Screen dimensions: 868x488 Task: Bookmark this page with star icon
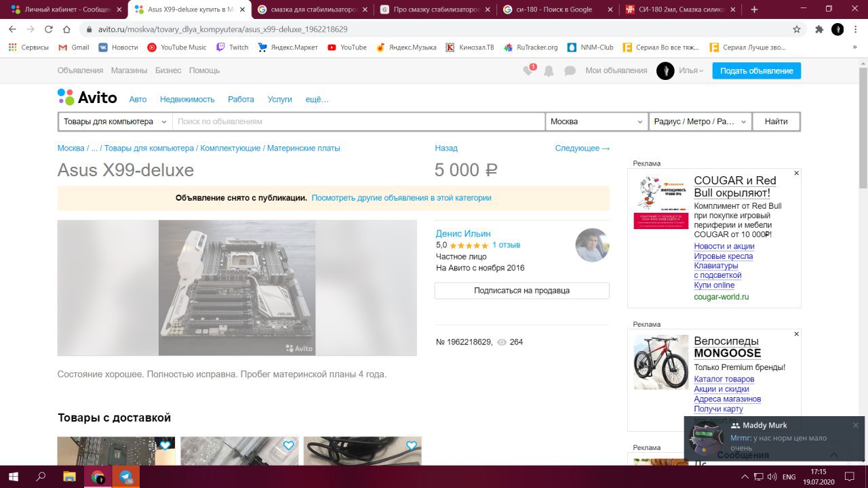797,29
